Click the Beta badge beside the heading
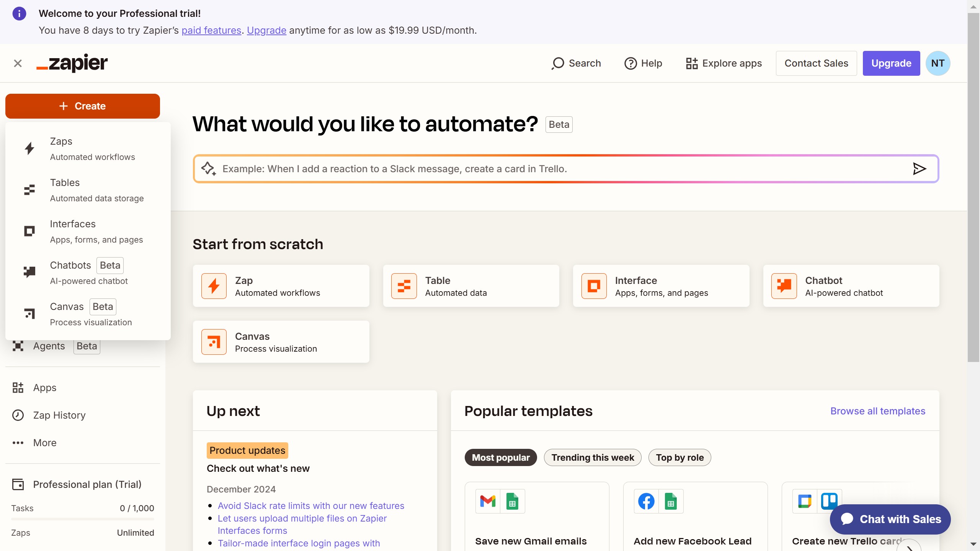980x551 pixels. [x=559, y=124]
